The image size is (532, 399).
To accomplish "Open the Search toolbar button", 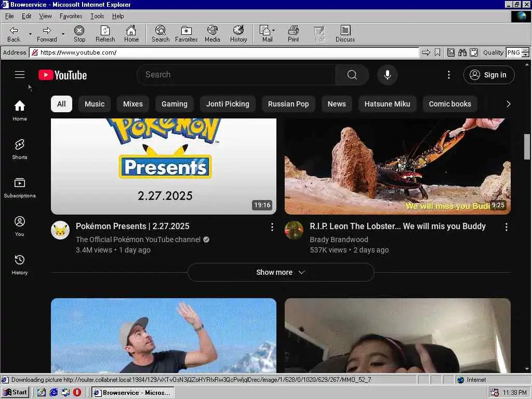I will tap(161, 34).
